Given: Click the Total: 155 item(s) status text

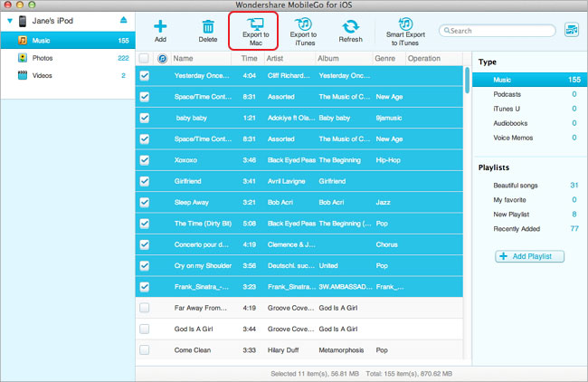Looking at the screenshot, I should [x=409, y=374].
